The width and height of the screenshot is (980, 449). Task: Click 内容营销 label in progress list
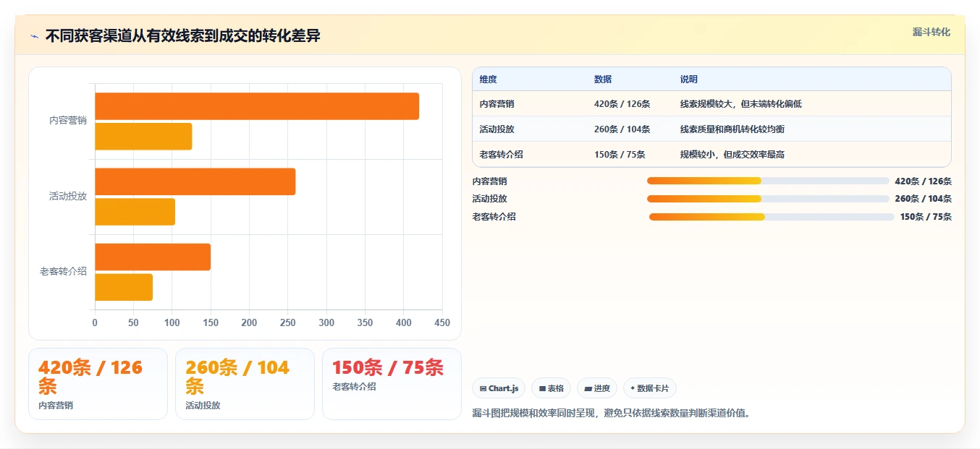coord(490,181)
